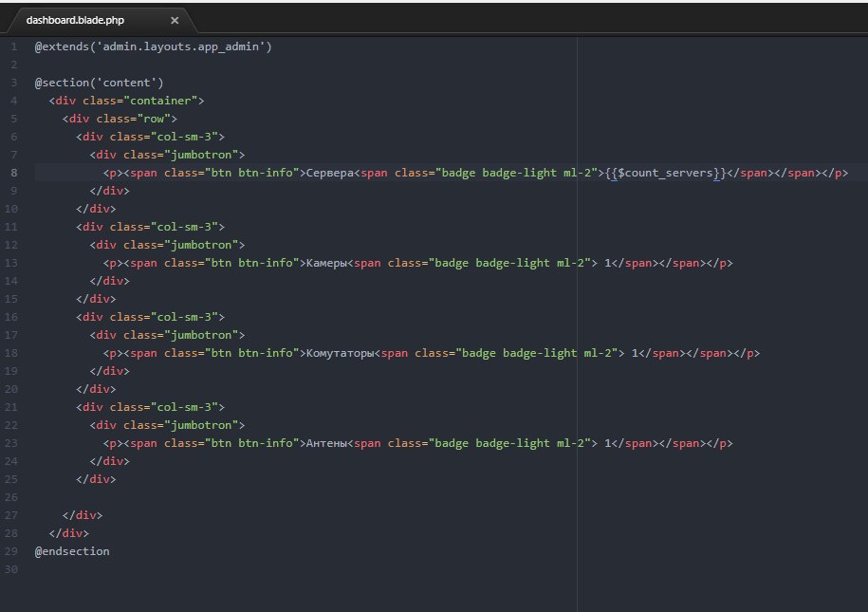The width and height of the screenshot is (868, 612).
Task: Click the {{$count_servers}} variable
Action: point(665,173)
